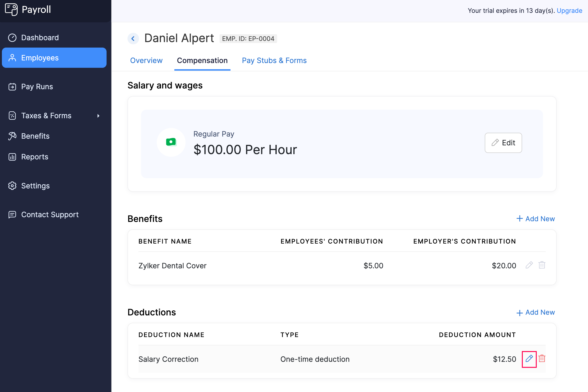Click the Employees icon in sidebar

click(13, 57)
